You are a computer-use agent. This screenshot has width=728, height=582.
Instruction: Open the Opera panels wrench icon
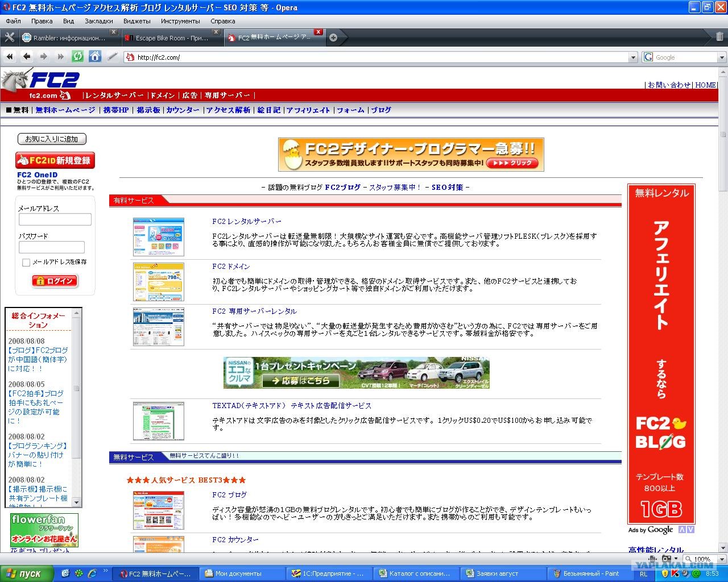coord(9,37)
